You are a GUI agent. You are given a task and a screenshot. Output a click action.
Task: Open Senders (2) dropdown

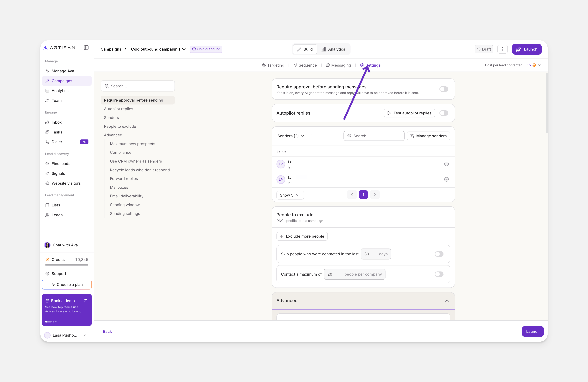coord(291,136)
